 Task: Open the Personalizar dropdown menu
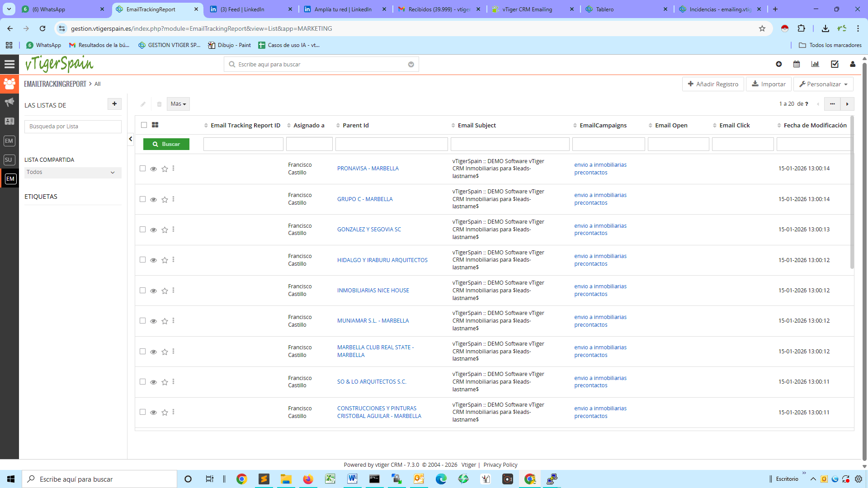[823, 84]
